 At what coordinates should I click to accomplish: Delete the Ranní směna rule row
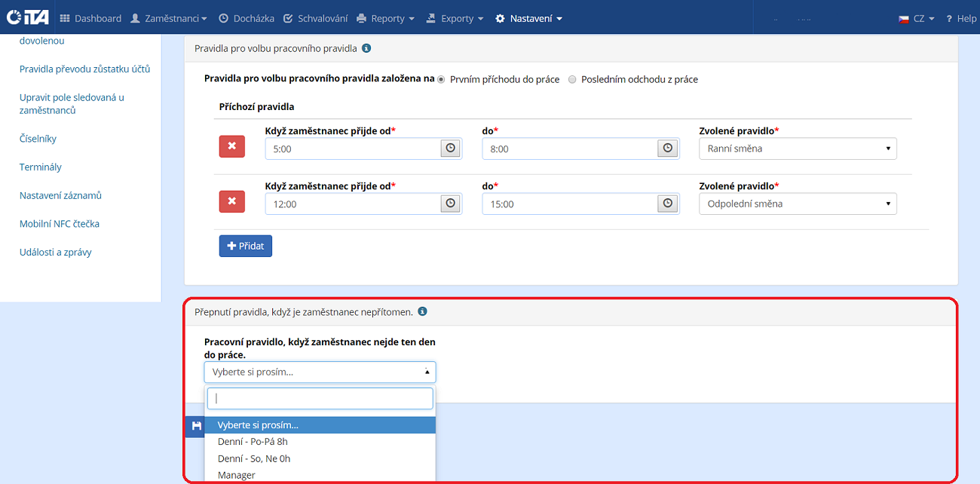click(231, 146)
